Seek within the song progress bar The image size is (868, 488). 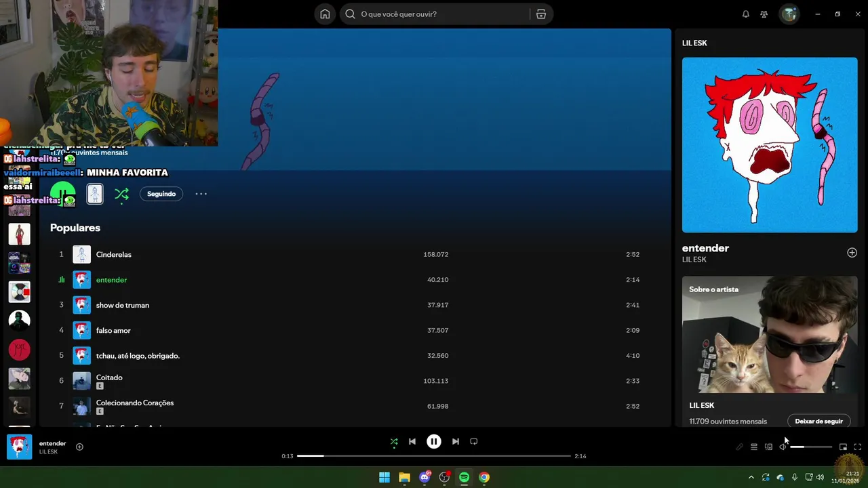434,456
